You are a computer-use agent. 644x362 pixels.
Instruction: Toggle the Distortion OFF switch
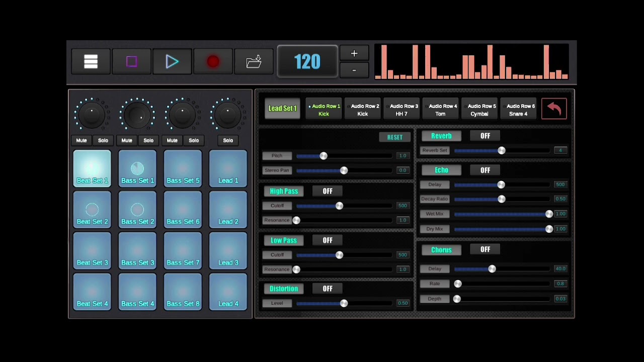point(328,289)
